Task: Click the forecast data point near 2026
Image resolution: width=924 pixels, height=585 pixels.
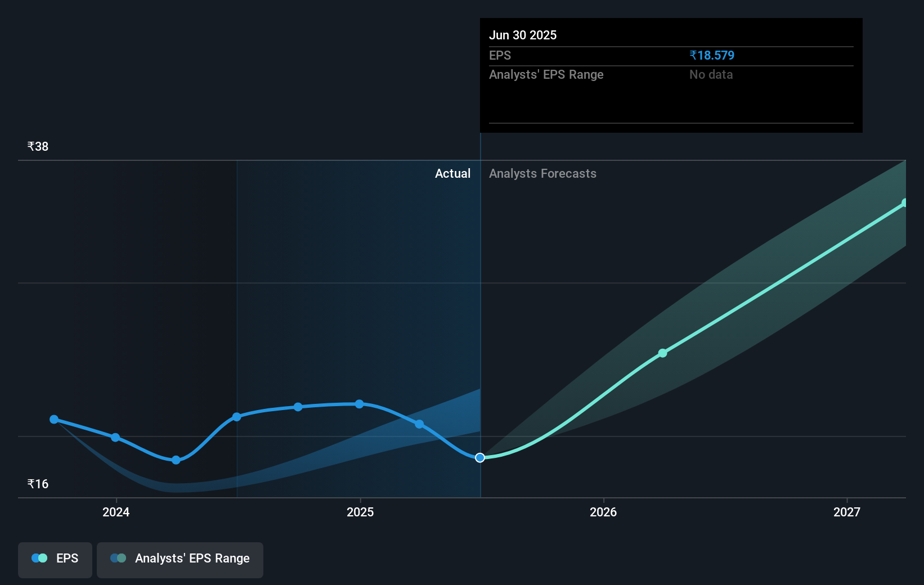Action: pyautogui.click(x=663, y=353)
